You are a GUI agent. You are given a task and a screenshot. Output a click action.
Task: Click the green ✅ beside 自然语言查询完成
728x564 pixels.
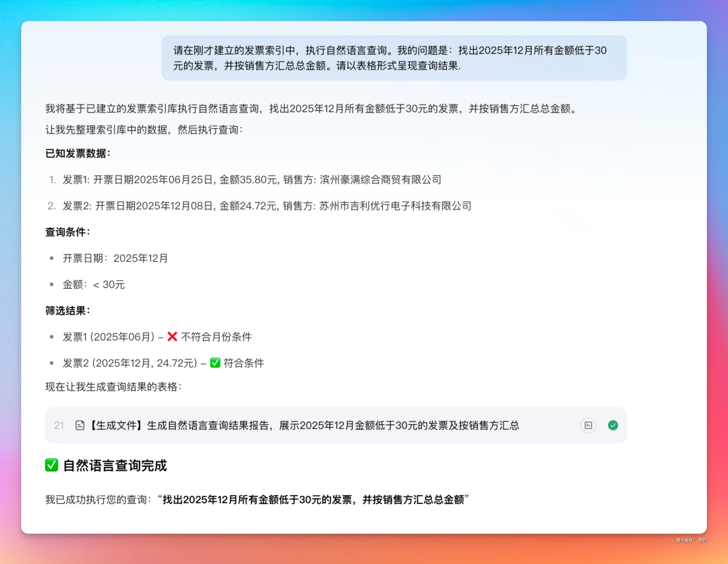(x=51, y=466)
